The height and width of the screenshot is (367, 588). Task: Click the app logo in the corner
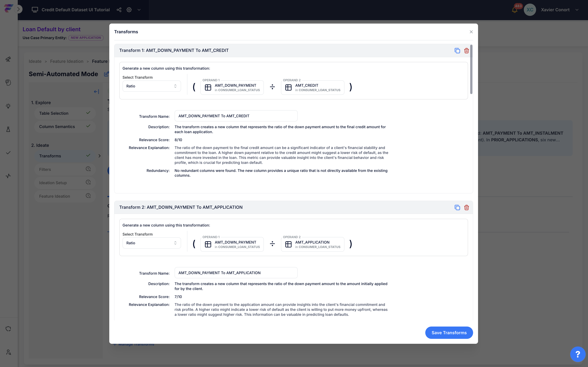(x=8, y=9)
